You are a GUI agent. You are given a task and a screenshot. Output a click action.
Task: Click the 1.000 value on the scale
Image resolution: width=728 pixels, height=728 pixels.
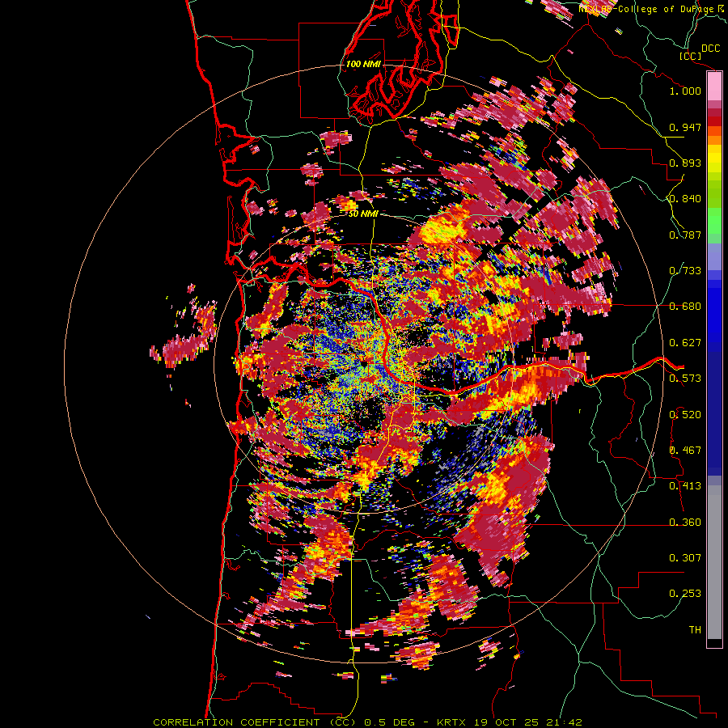[685, 91]
